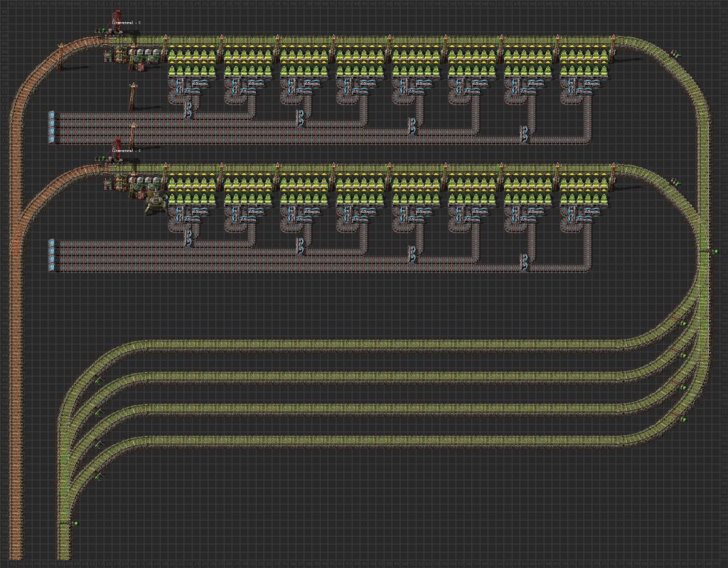Select the rail signal beside the lower loop's right curve
This screenshot has width=728, height=568.
(675, 182)
